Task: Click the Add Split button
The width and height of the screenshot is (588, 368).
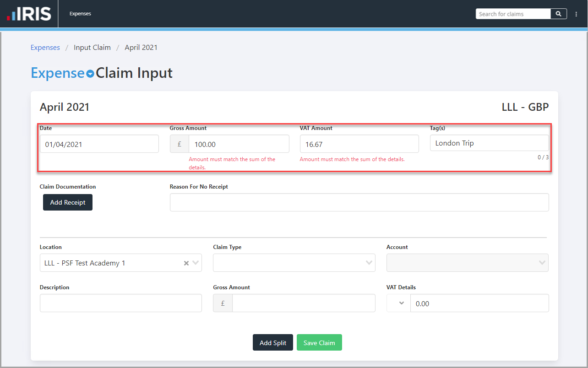Action: pyautogui.click(x=273, y=342)
